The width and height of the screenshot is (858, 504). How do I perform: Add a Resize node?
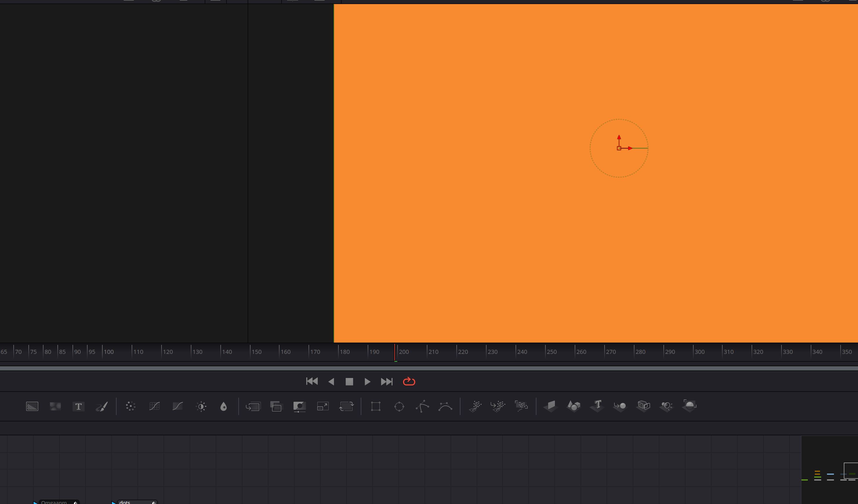click(x=323, y=406)
